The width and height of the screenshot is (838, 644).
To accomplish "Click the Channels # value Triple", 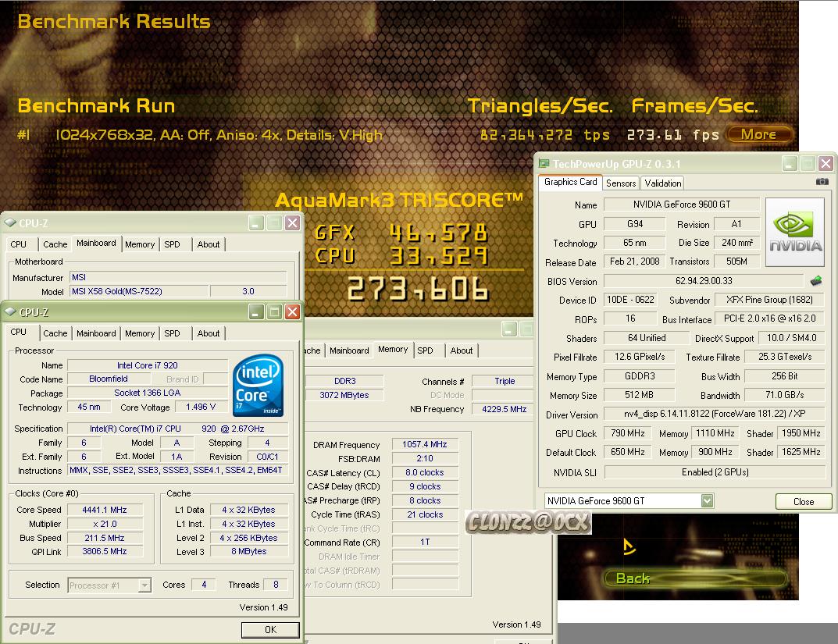I will click(504, 381).
